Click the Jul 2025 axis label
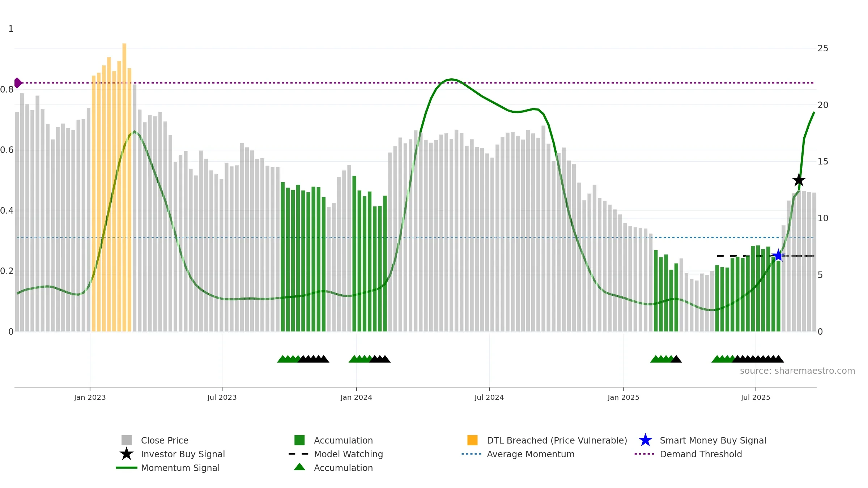 pos(756,398)
